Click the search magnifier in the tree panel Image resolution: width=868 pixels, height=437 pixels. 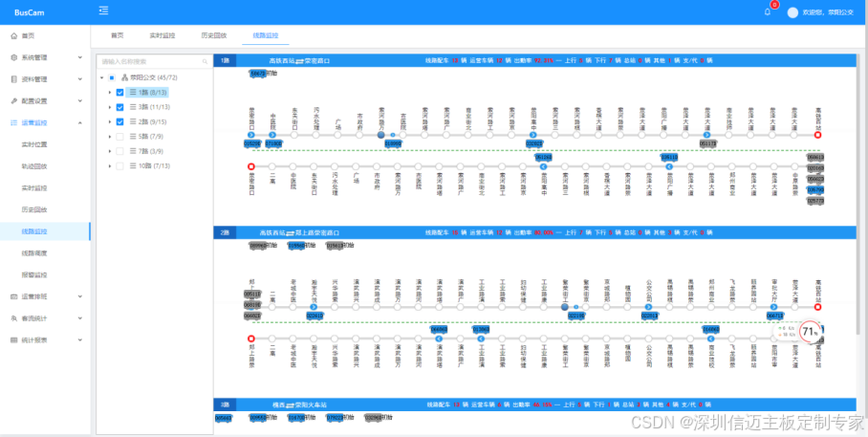tap(205, 61)
